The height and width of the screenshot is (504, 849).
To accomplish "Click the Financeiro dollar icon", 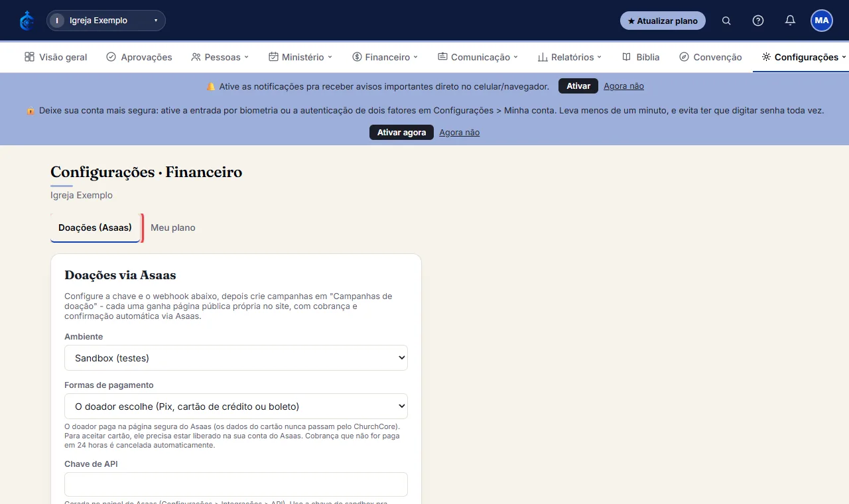I will (357, 57).
